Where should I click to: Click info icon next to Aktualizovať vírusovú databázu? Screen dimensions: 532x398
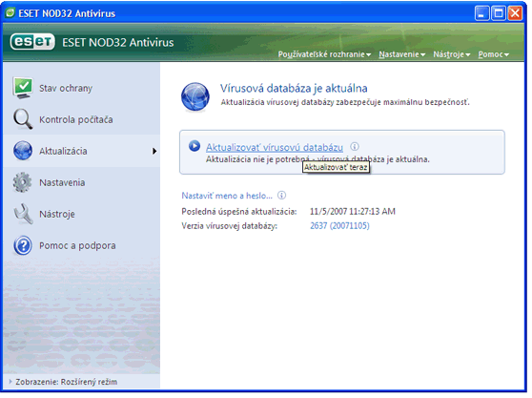355,147
